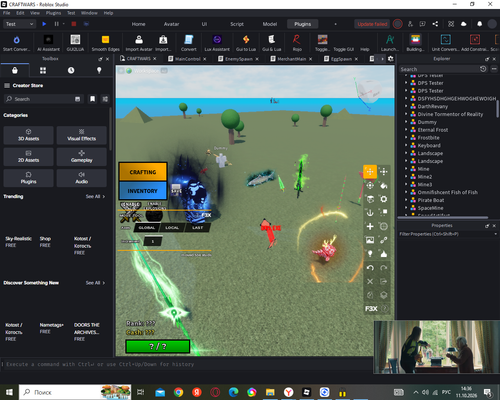Image resolution: width=500 pixels, height=400 pixels.
Task: Select the Toolbox recent clock tab
Action: click(x=71, y=70)
